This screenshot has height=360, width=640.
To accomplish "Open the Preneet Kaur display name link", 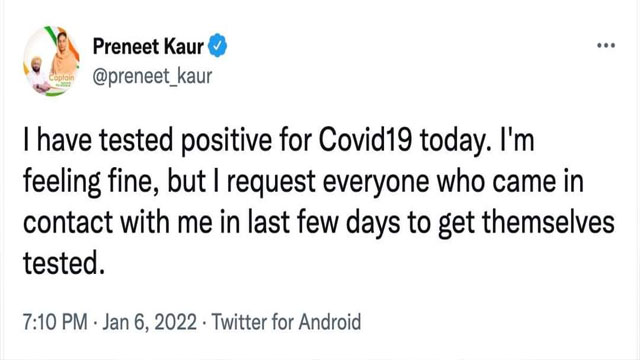I will 148,46.
